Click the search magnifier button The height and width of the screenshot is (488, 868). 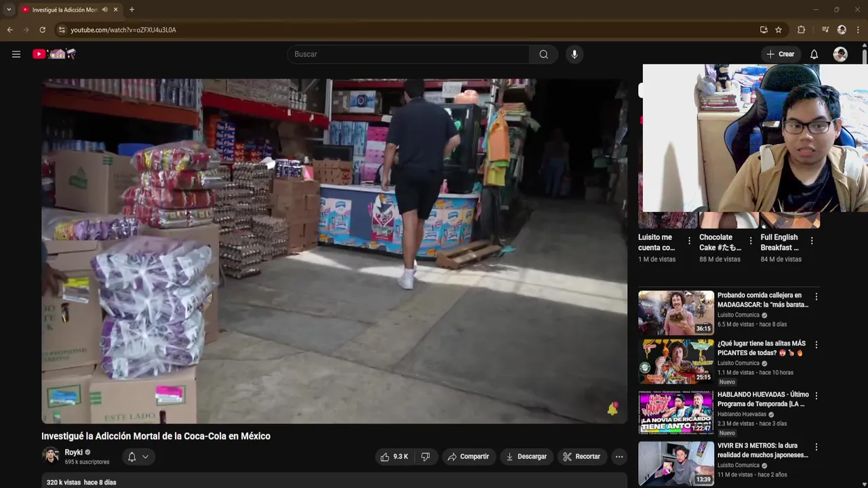544,54
